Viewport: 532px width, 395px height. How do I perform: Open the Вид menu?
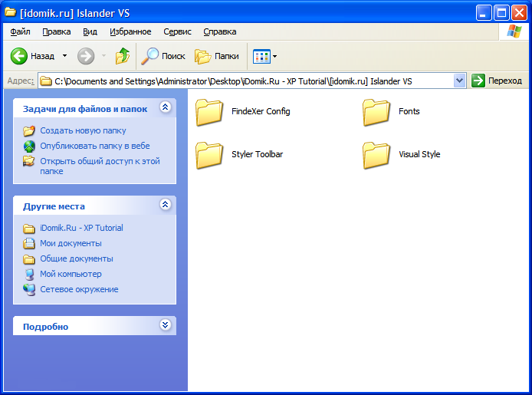coord(90,31)
